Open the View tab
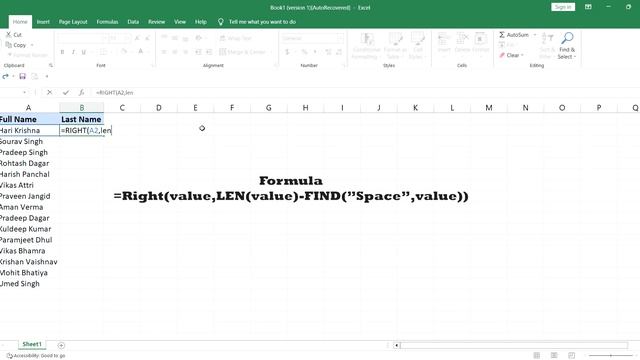The height and width of the screenshot is (360, 640). (x=180, y=22)
